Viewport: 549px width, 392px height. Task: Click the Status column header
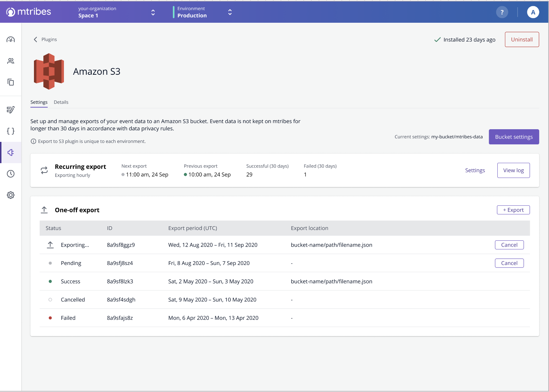click(x=53, y=228)
